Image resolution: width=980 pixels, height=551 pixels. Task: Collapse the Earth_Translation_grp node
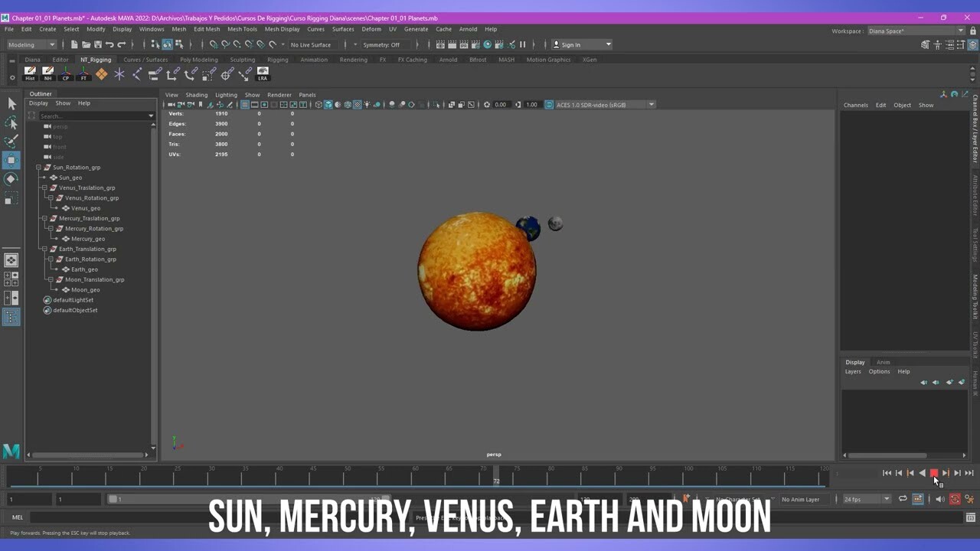(44, 249)
